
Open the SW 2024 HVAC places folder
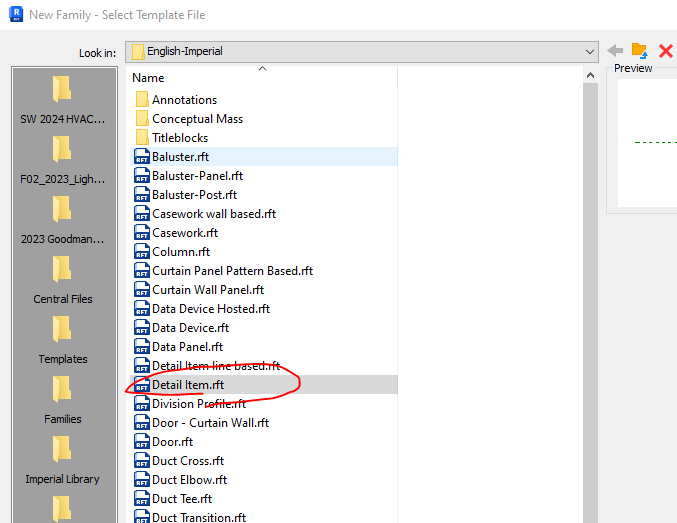[x=63, y=100]
